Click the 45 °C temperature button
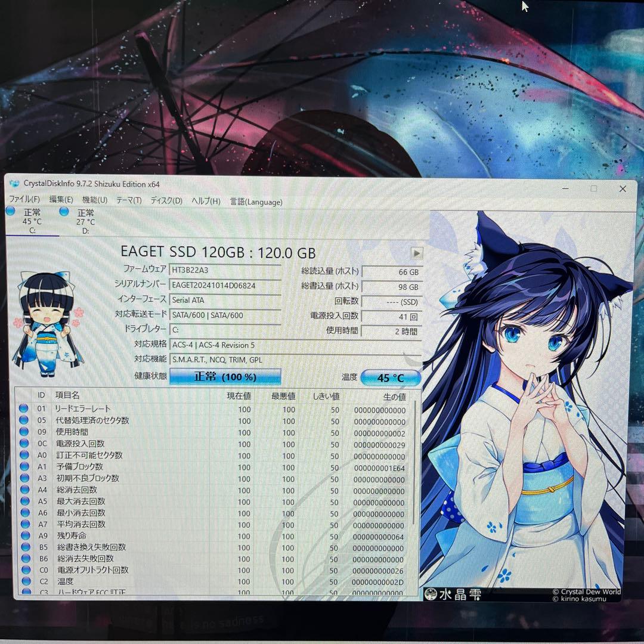This screenshot has height=644, width=644. (x=391, y=378)
